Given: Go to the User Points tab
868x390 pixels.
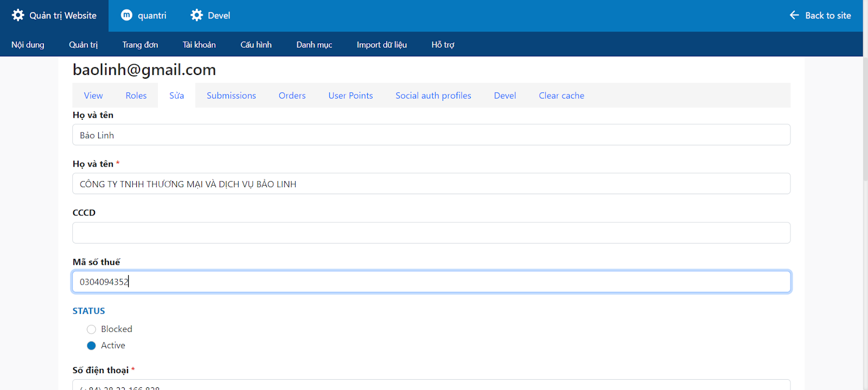Looking at the screenshot, I should point(350,95).
